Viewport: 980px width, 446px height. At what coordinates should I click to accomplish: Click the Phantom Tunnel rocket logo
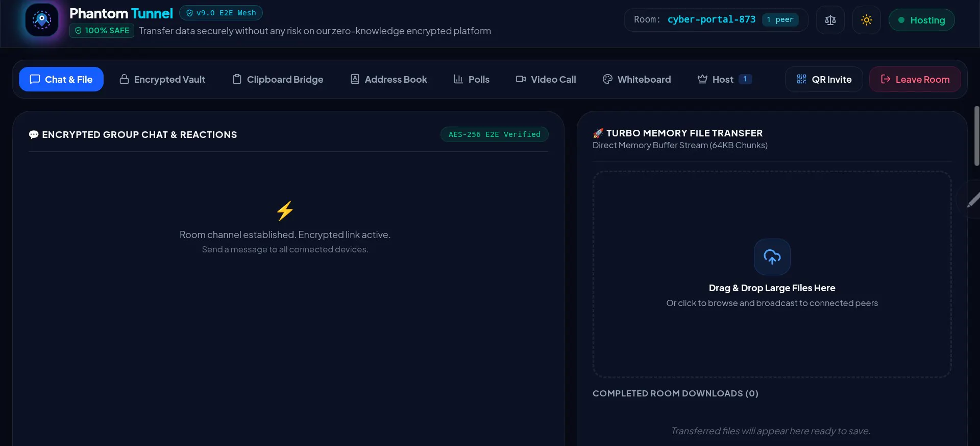[x=42, y=20]
